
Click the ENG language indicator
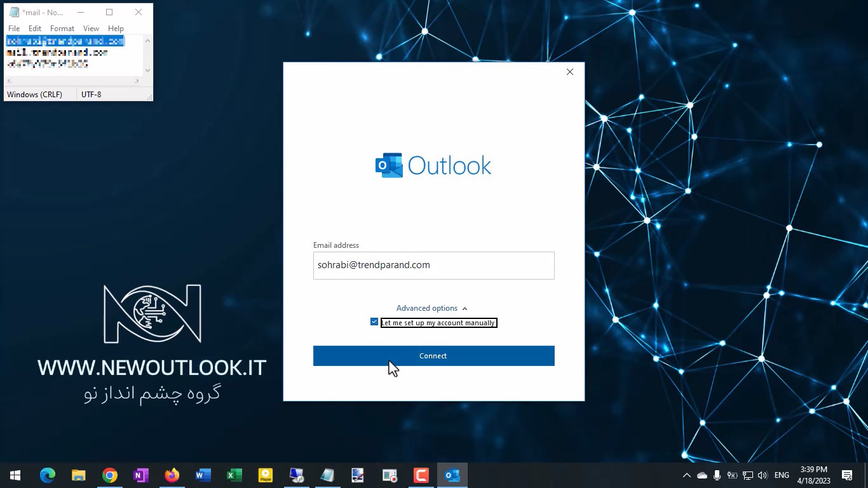tap(782, 475)
